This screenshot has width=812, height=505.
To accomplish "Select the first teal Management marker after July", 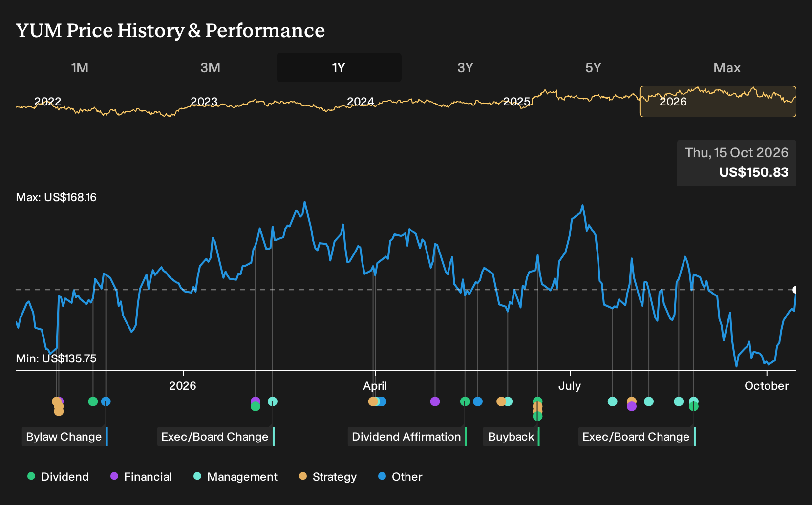I will coord(612,401).
